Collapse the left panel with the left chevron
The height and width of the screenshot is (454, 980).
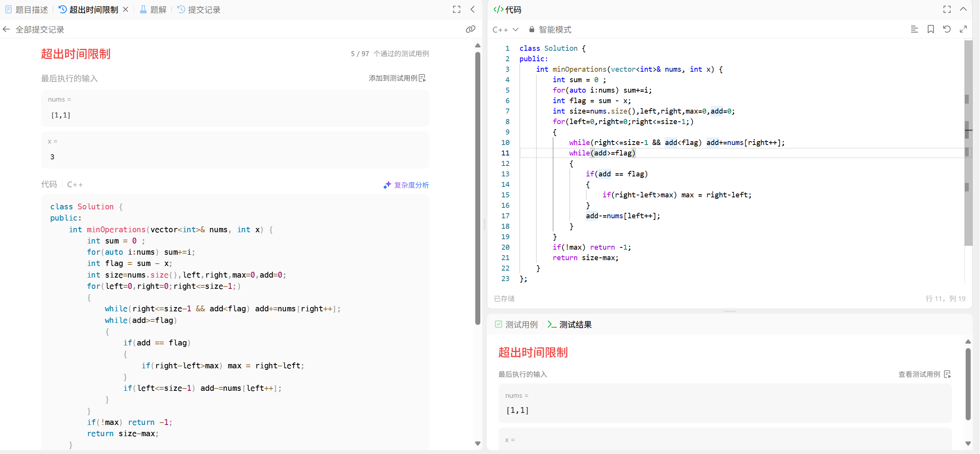pyautogui.click(x=473, y=9)
